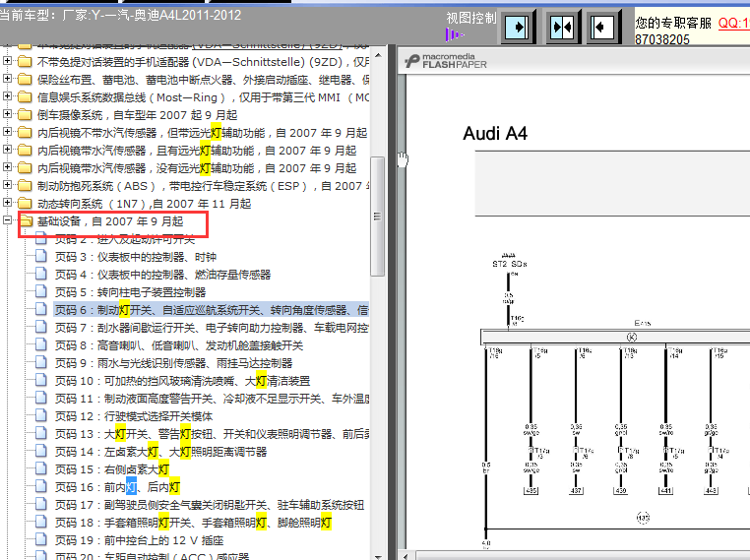Click the tree panel vertical scrollbar thumb
Viewport: 750px width, 560px height.
coord(378,217)
